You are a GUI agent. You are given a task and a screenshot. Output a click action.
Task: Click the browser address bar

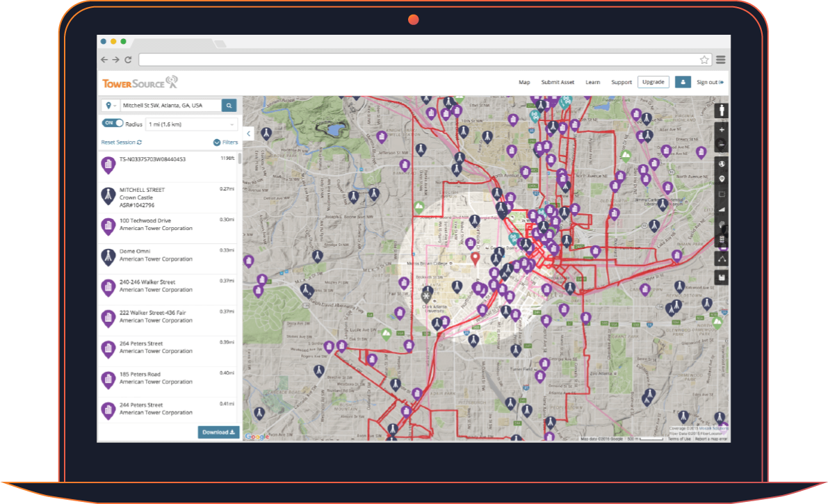tap(425, 60)
